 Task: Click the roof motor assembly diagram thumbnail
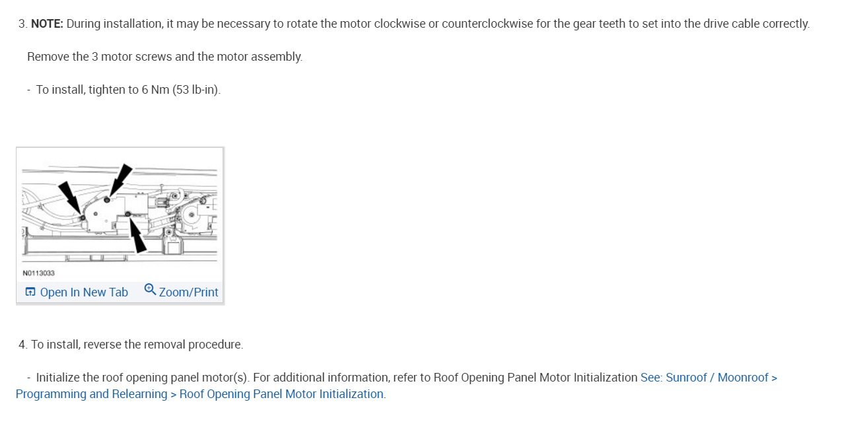120,211
